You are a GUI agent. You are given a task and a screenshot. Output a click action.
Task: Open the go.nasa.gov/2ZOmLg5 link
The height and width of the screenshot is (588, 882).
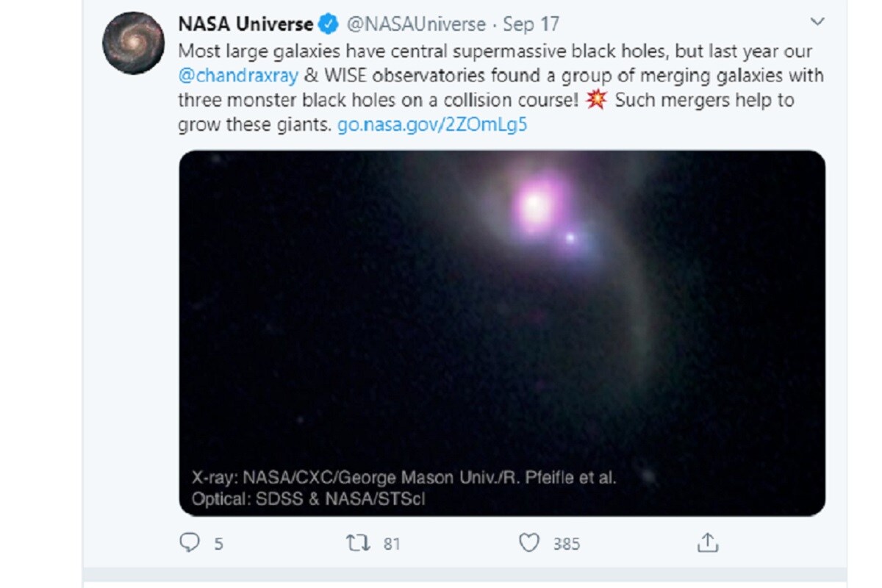pyautogui.click(x=432, y=124)
